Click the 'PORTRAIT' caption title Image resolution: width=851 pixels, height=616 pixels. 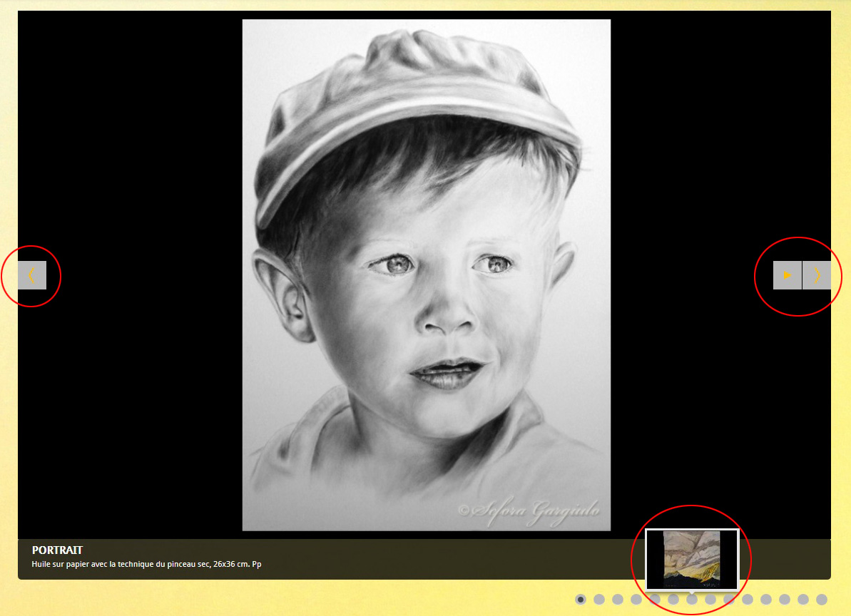[57, 550]
